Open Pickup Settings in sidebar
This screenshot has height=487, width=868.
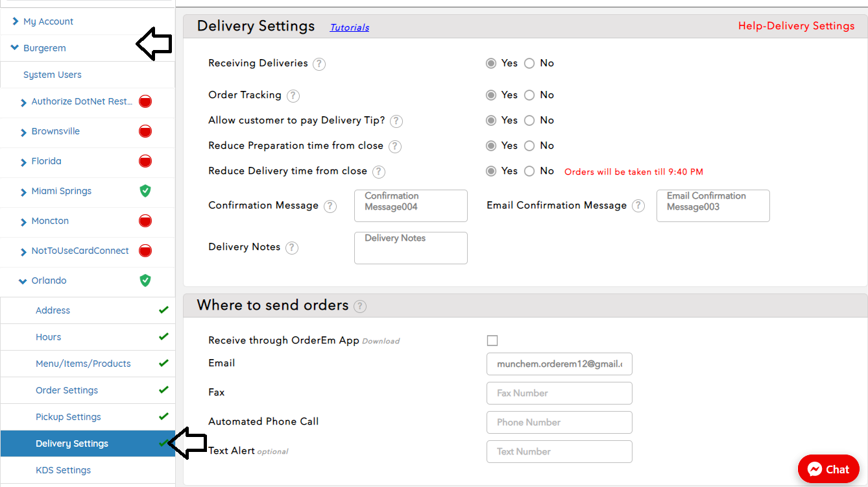tap(68, 417)
